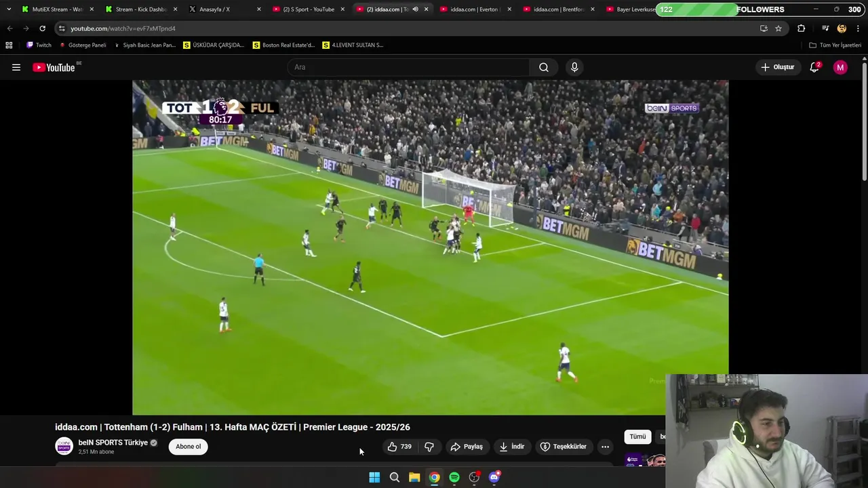Open YouTube notifications bell
Screen dimensions: 868x488
click(x=814, y=67)
